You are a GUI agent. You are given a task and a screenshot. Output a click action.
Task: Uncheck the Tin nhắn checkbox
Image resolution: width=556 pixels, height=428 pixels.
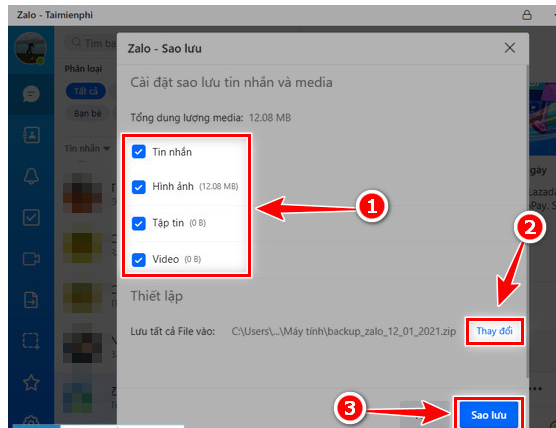pyautogui.click(x=139, y=152)
